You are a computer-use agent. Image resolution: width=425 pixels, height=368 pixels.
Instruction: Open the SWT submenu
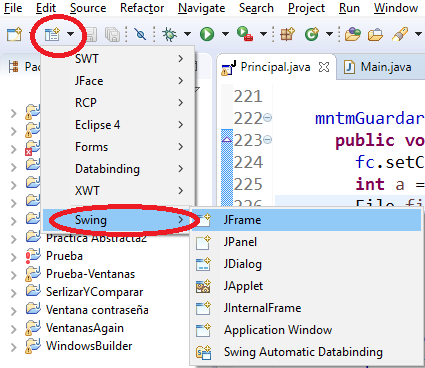click(117, 59)
